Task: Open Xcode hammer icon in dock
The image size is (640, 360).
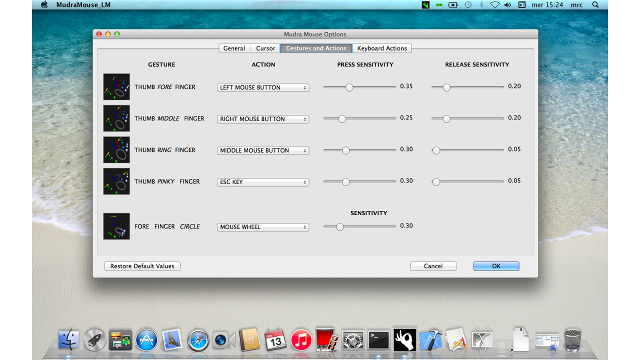Action: point(431,340)
